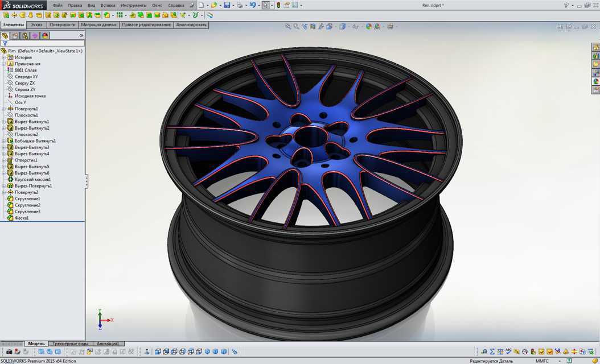
Task: Open the Инструменты menu
Action: [134, 5]
